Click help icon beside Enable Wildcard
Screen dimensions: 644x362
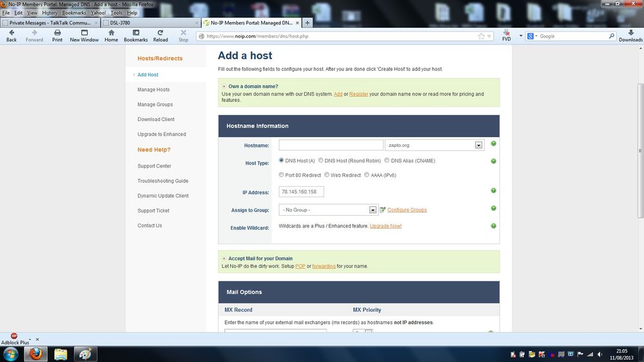493,225
